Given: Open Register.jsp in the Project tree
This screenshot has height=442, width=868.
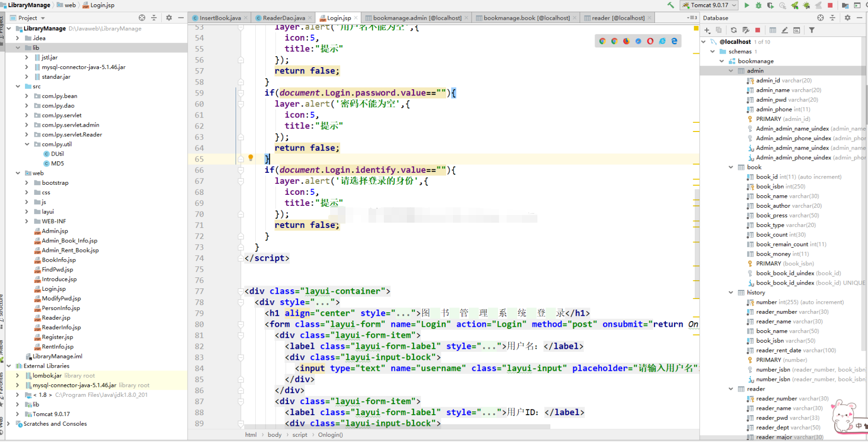Looking at the screenshot, I should click(x=57, y=337).
